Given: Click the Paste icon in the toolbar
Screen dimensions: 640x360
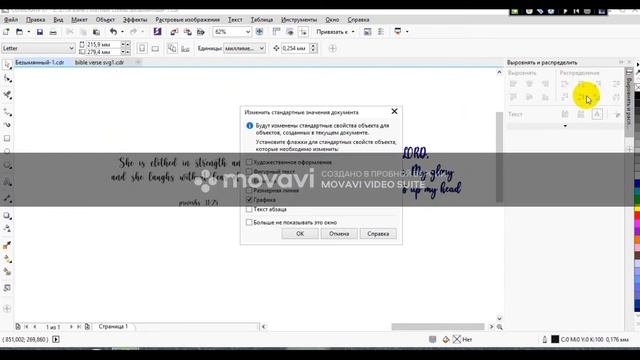Looking at the screenshot, I should (96, 32).
